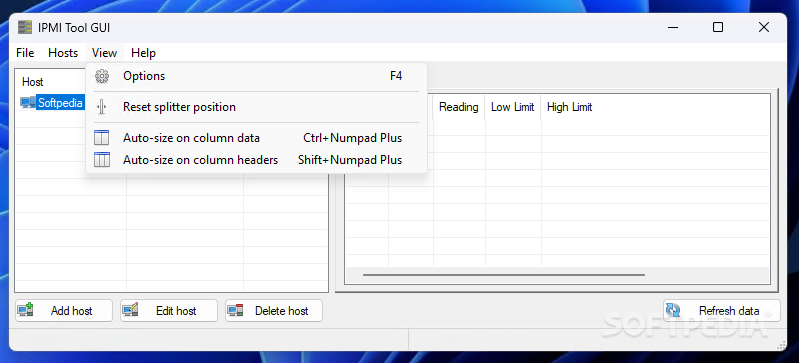Maximize the IPMI Tool GUI window

(718, 28)
